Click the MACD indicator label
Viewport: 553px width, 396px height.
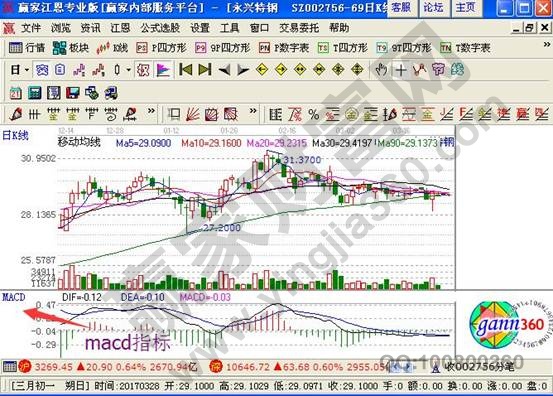14,297
